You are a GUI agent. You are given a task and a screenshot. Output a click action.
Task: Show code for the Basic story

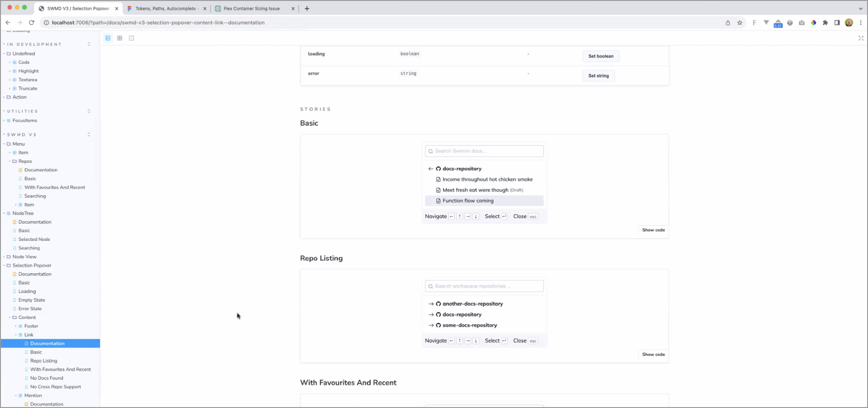click(653, 230)
